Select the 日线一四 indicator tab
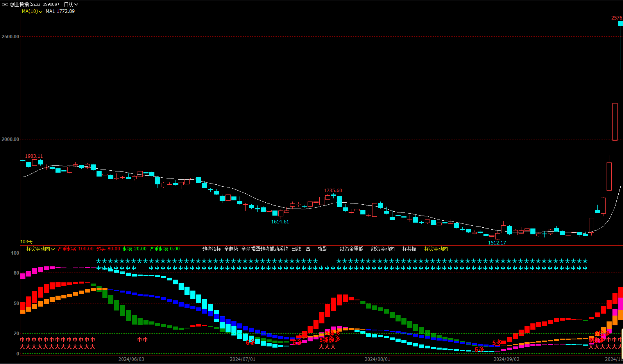Image resolution: width=623 pixels, height=364 pixels. click(301, 249)
